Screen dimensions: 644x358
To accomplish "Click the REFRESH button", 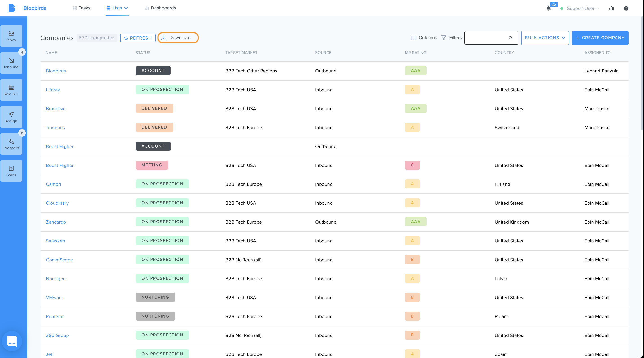I will point(138,38).
